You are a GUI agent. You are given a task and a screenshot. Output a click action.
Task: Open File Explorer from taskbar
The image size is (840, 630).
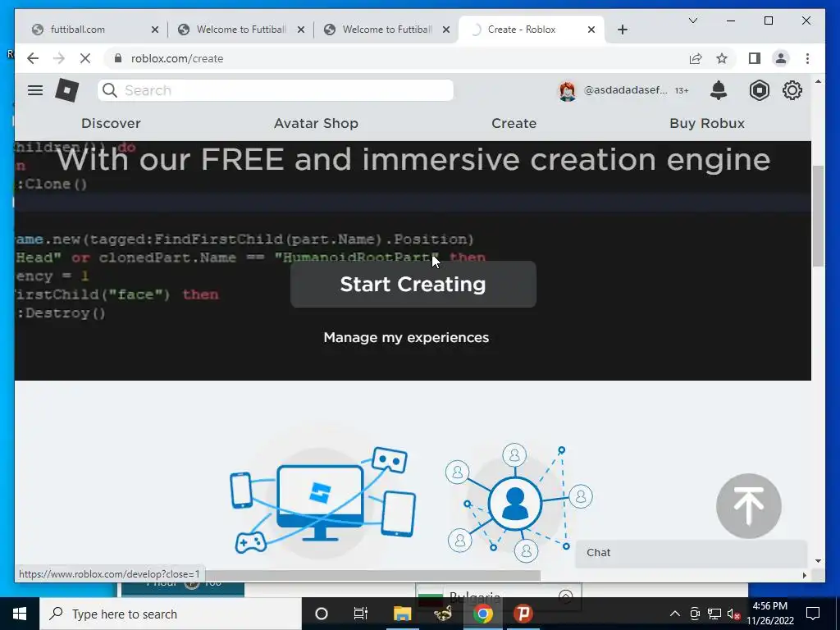[402, 614]
